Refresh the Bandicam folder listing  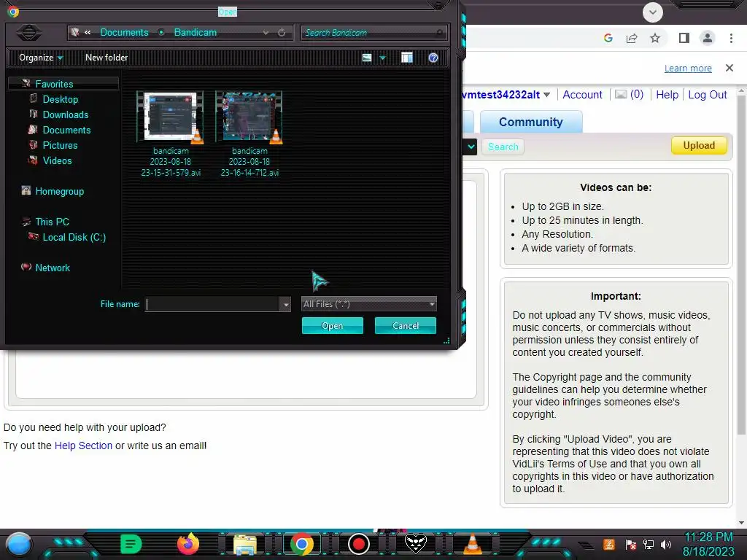pyautogui.click(x=282, y=33)
